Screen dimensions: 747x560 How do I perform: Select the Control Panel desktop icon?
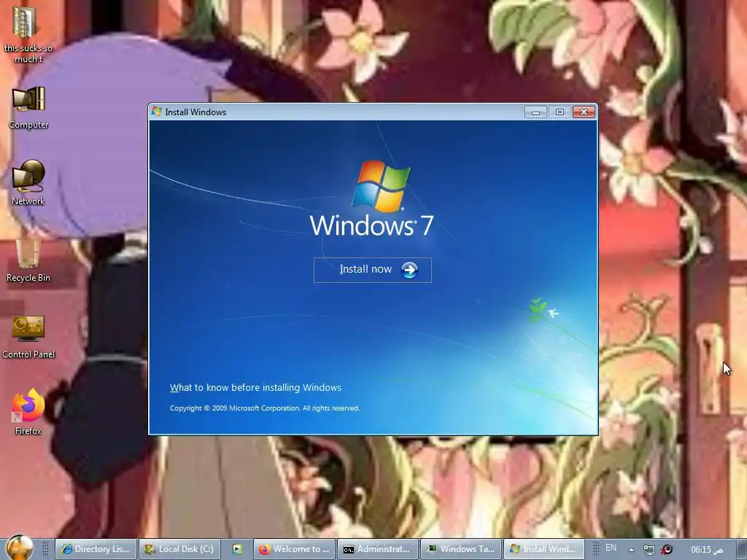tap(28, 337)
